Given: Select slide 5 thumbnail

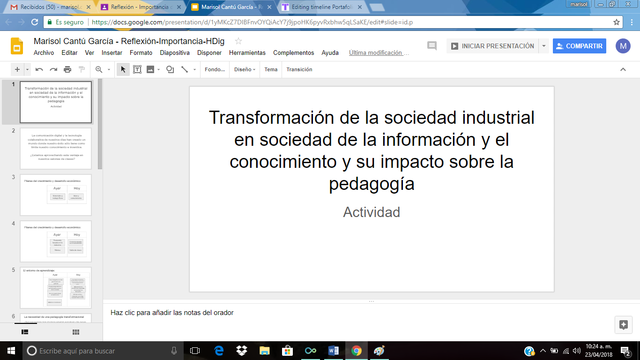Looking at the screenshot, I should 56,288.
